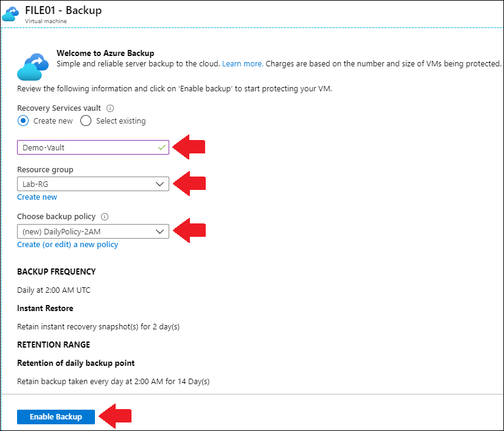Click the green validation checkmark in vault name
The height and width of the screenshot is (431, 504).
pyautogui.click(x=162, y=147)
